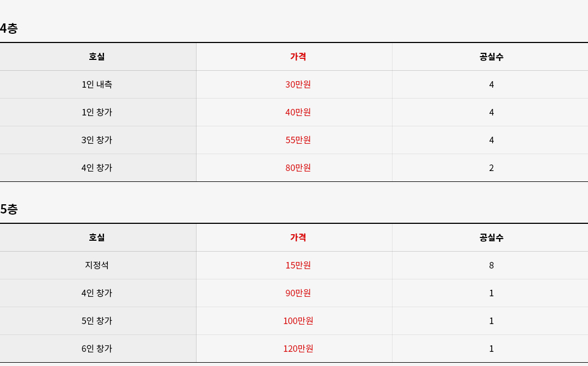The width and height of the screenshot is (588, 366).
Task: Select the 1인 내측 room row
Action: [294, 84]
